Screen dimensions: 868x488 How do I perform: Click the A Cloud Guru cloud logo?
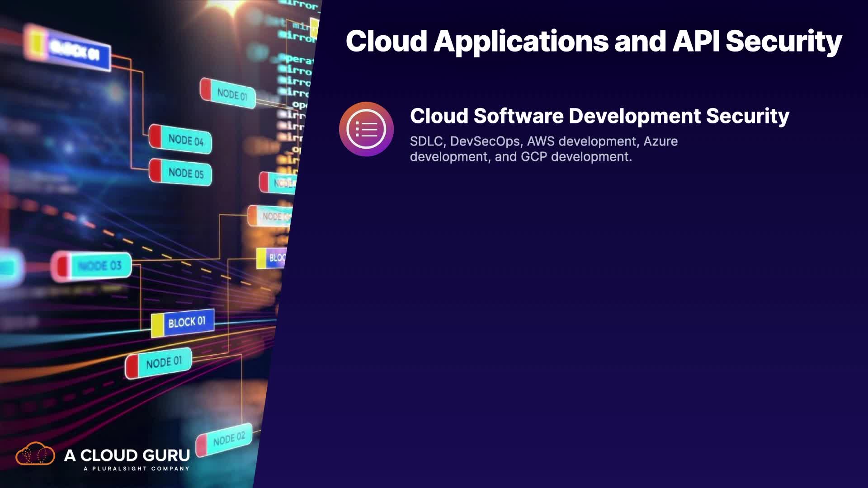(35, 454)
